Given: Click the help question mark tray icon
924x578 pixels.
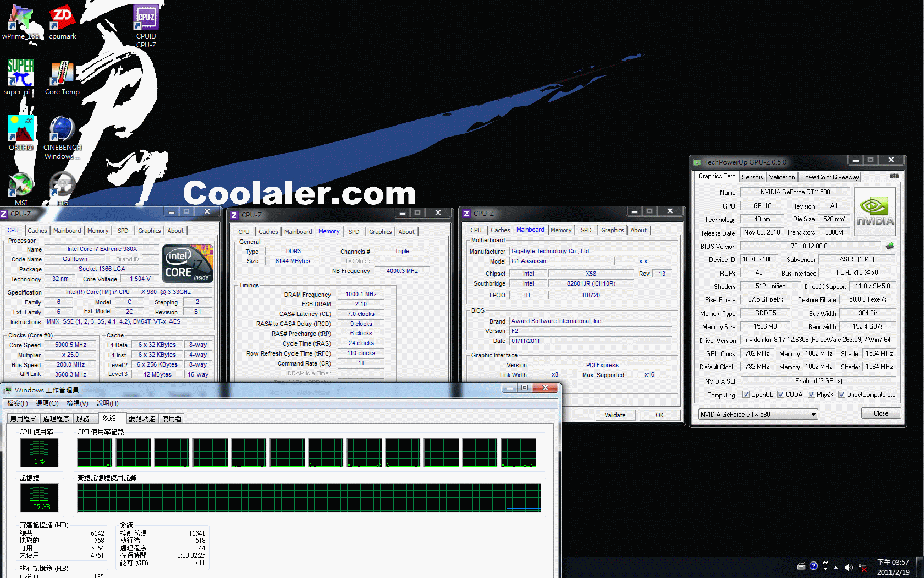Looking at the screenshot, I should click(x=813, y=566).
